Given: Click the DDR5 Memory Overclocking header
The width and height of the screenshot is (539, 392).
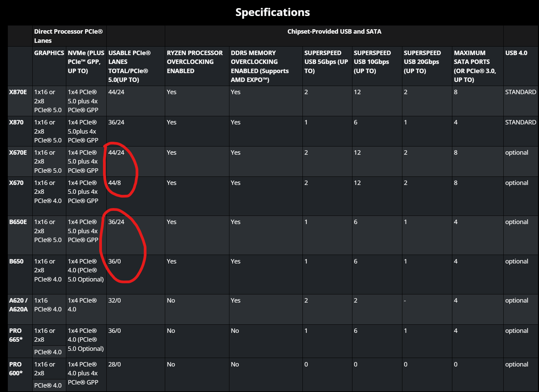Looking at the screenshot, I should pos(260,66).
